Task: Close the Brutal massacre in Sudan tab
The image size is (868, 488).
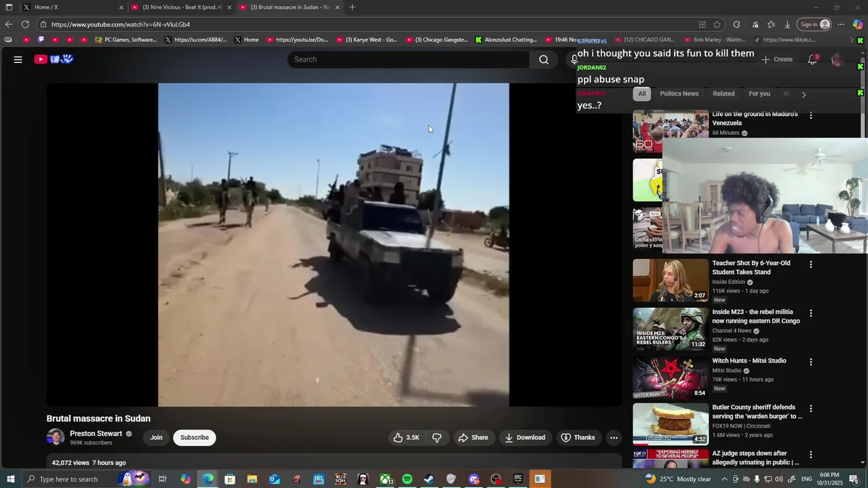Action: (x=337, y=7)
